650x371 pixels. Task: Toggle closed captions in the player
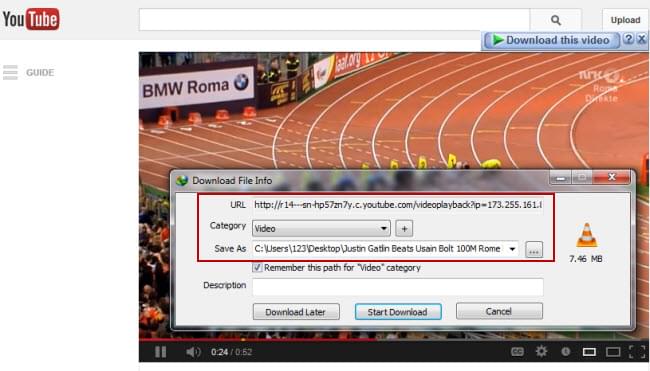pos(517,352)
